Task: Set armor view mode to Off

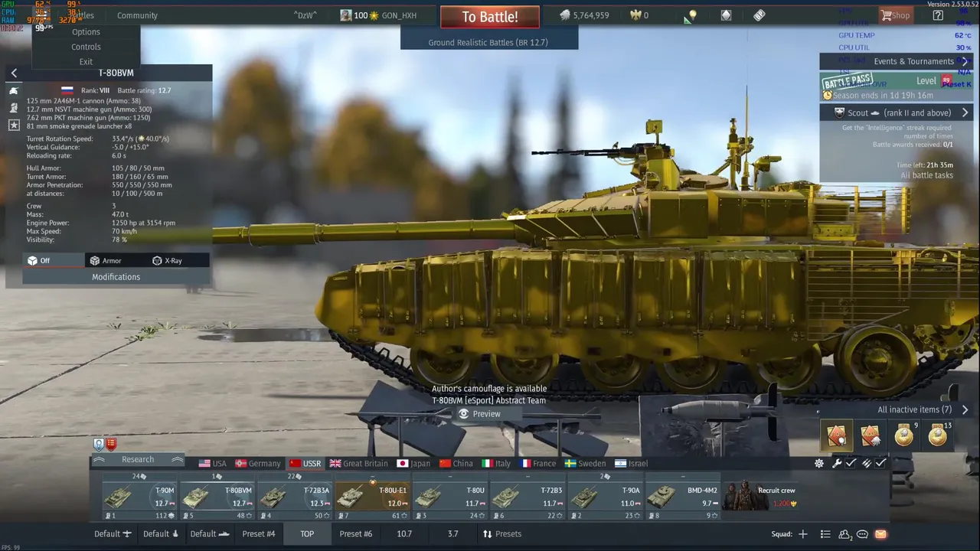Action: coord(54,260)
